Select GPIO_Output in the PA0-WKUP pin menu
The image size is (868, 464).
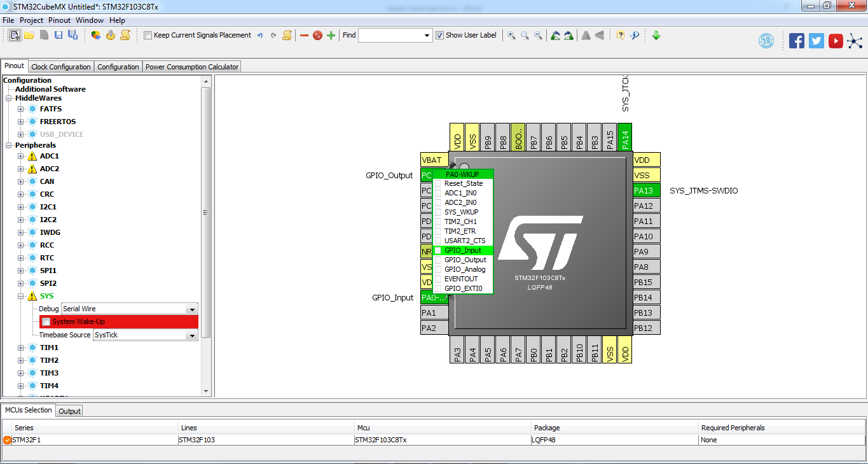[465, 260]
